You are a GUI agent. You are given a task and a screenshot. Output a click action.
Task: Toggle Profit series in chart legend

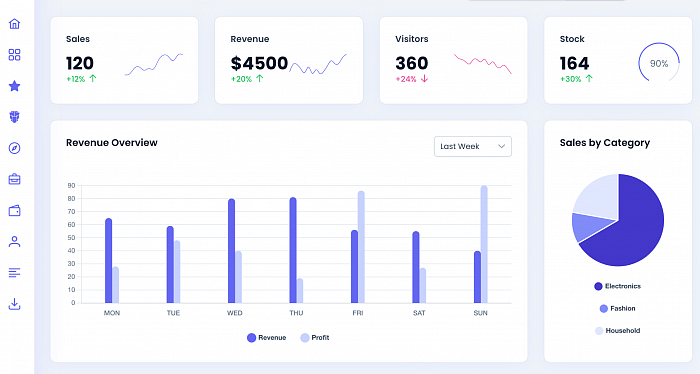point(315,338)
